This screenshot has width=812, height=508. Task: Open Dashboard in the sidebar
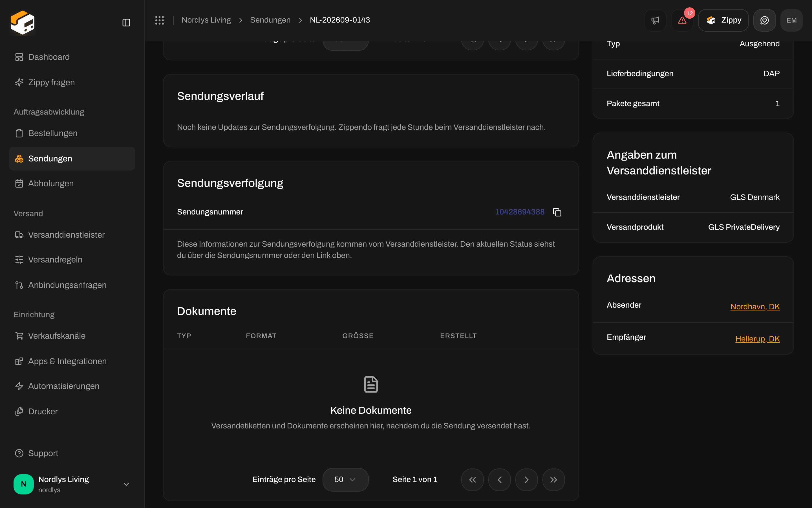(72, 57)
